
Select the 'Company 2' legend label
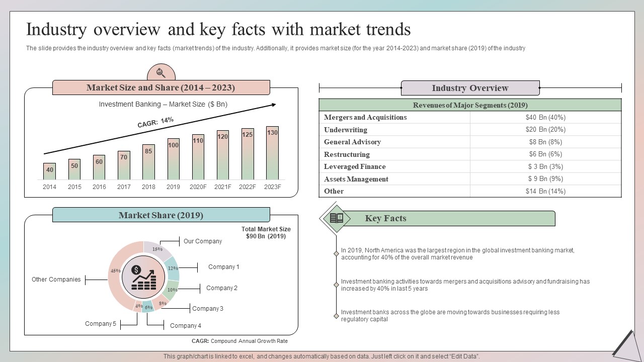pos(222,288)
